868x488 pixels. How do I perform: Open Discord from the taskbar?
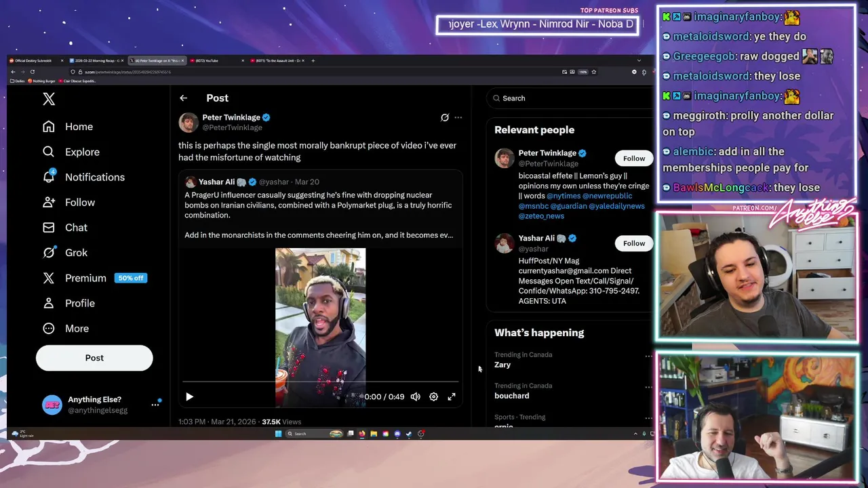point(397,434)
